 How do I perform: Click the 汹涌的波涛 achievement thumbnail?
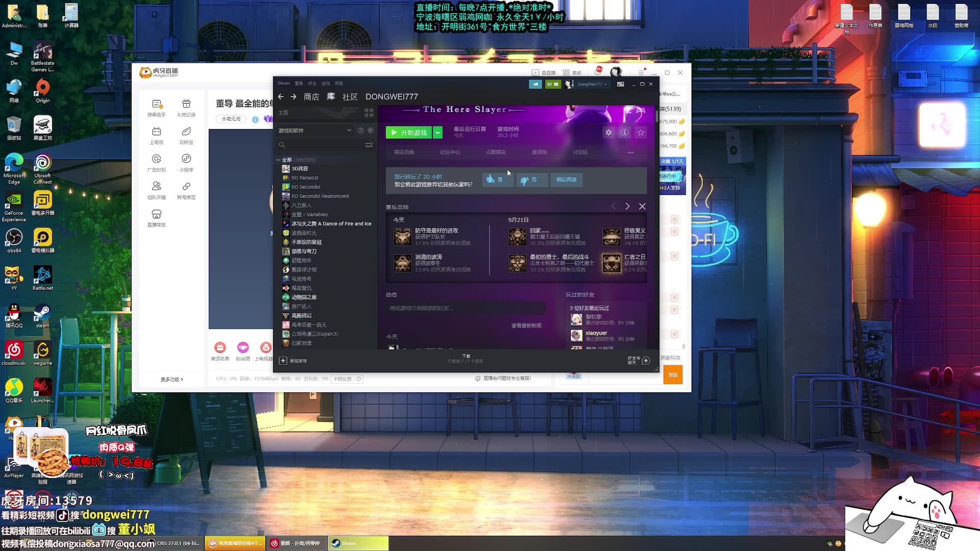[x=403, y=263]
